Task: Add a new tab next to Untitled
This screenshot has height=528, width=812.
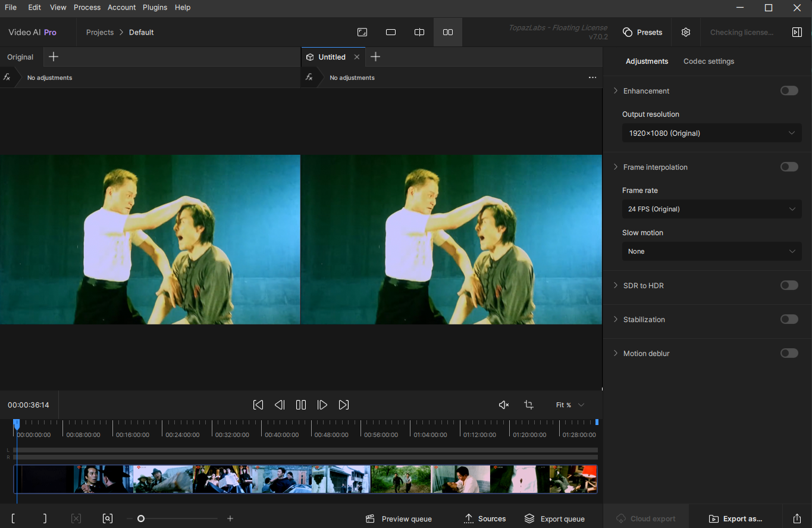Action: pyautogui.click(x=375, y=57)
